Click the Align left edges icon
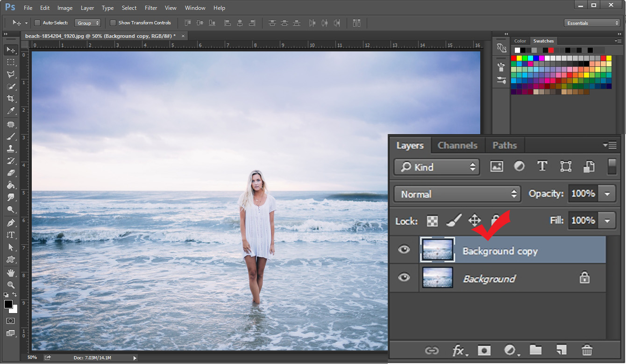This screenshot has width=626, height=364. pyautogui.click(x=228, y=23)
